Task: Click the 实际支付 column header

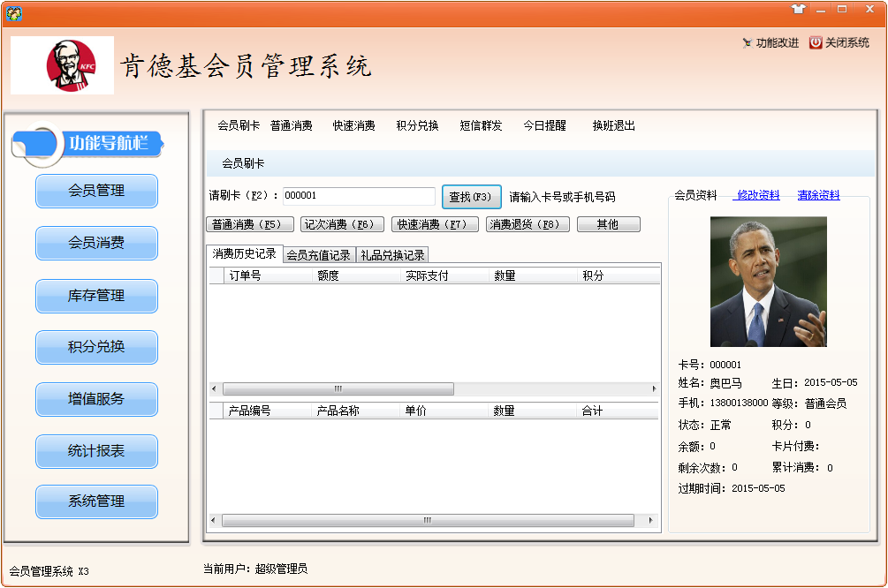Action: tap(444, 275)
